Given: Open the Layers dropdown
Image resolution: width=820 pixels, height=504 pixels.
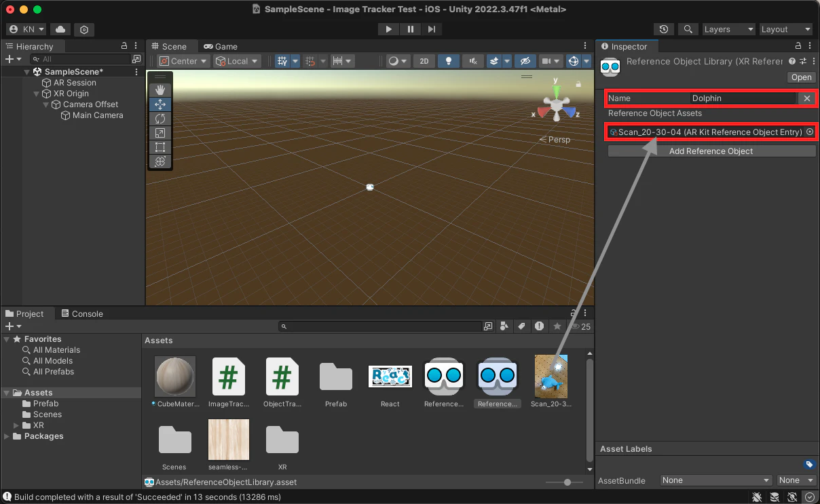Looking at the screenshot, I should tap(728, 29).
